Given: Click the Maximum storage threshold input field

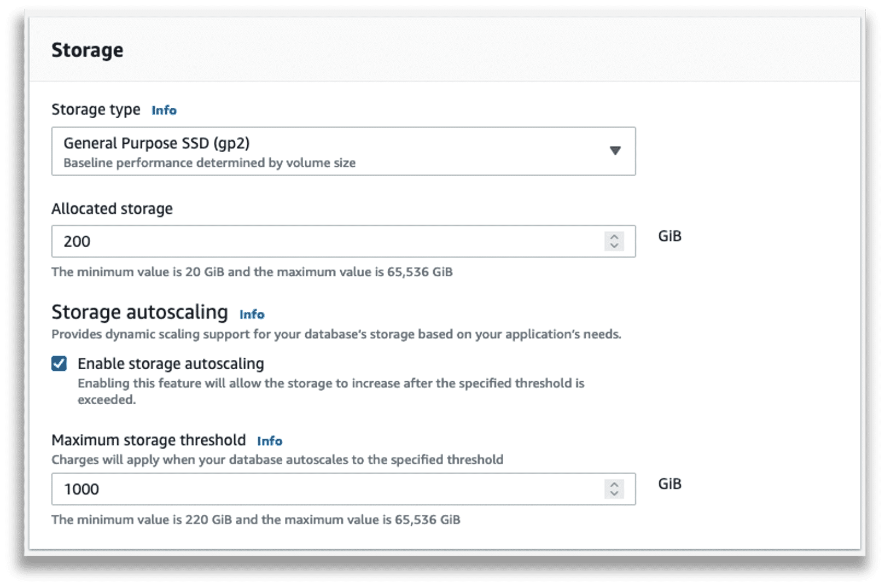Looking at the screenshot, I should pos(343,489).
